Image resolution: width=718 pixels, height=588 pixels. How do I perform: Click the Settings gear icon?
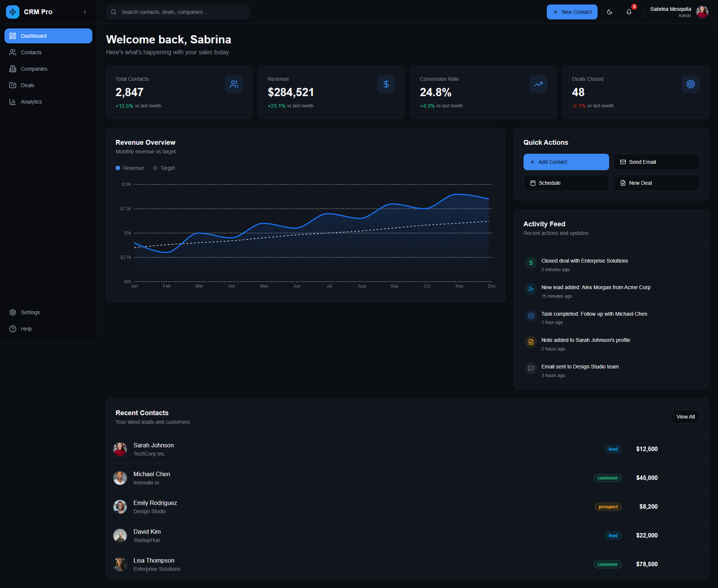pos(12,312)
